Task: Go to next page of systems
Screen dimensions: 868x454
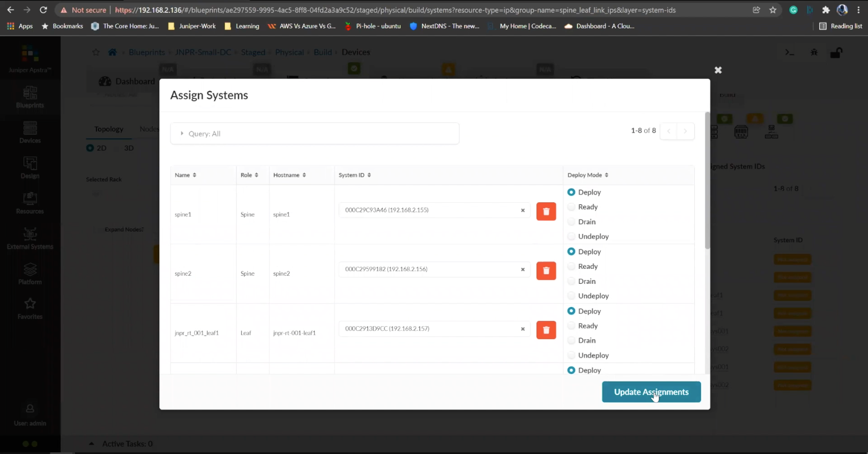Action: (x=686, y=131)
